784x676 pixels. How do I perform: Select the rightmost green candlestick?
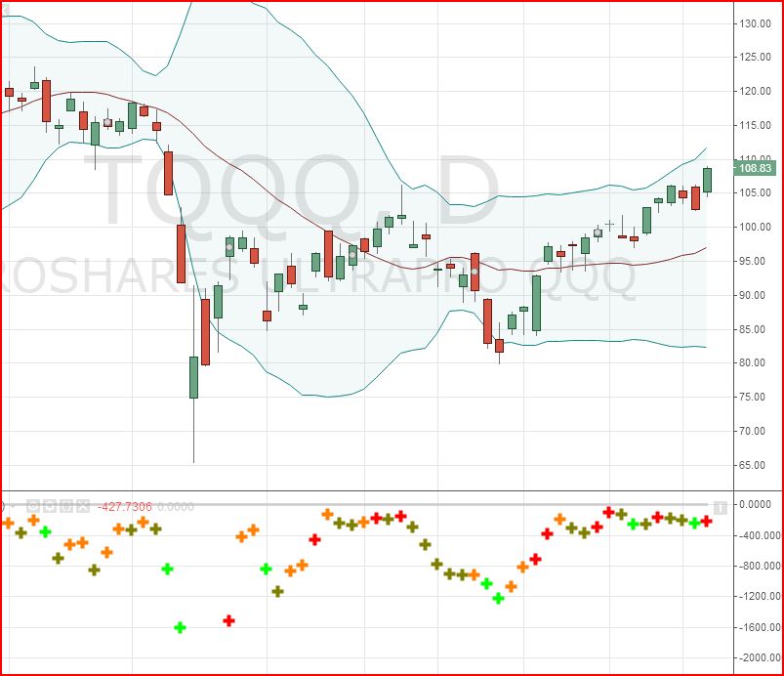point(707,180)
